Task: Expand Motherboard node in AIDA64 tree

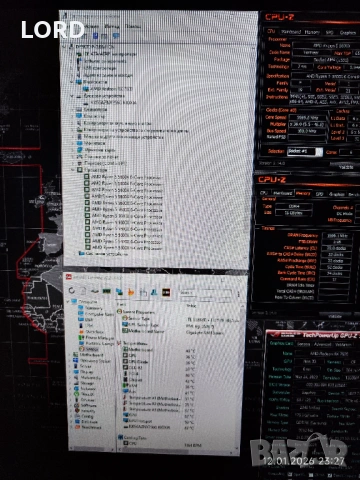Action: [x=69, y=355]
